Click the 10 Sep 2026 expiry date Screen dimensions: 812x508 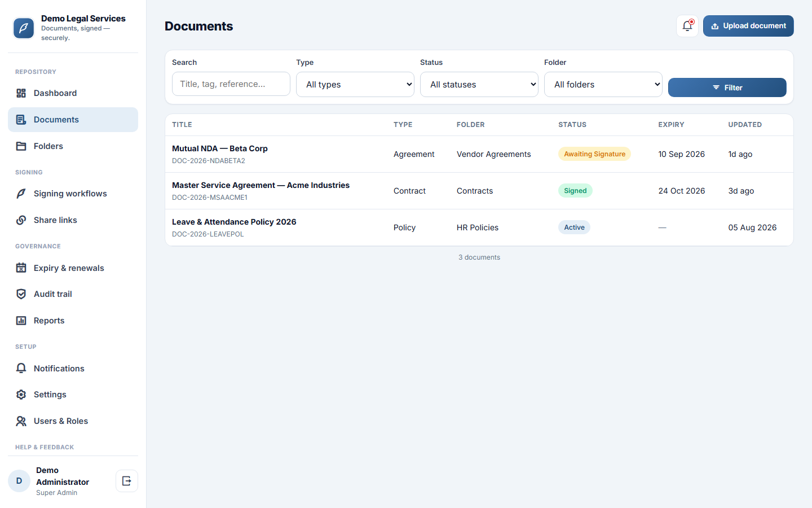coord(682,154)
